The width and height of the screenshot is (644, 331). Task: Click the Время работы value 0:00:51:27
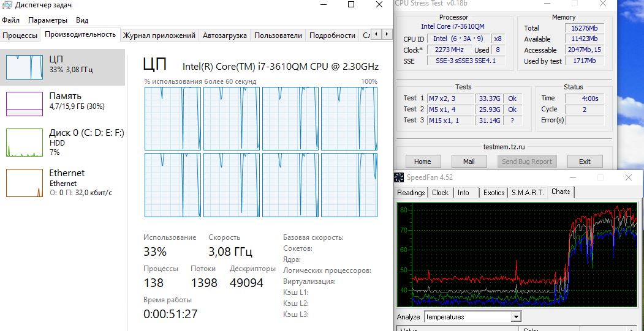click(x=170, y=314)
